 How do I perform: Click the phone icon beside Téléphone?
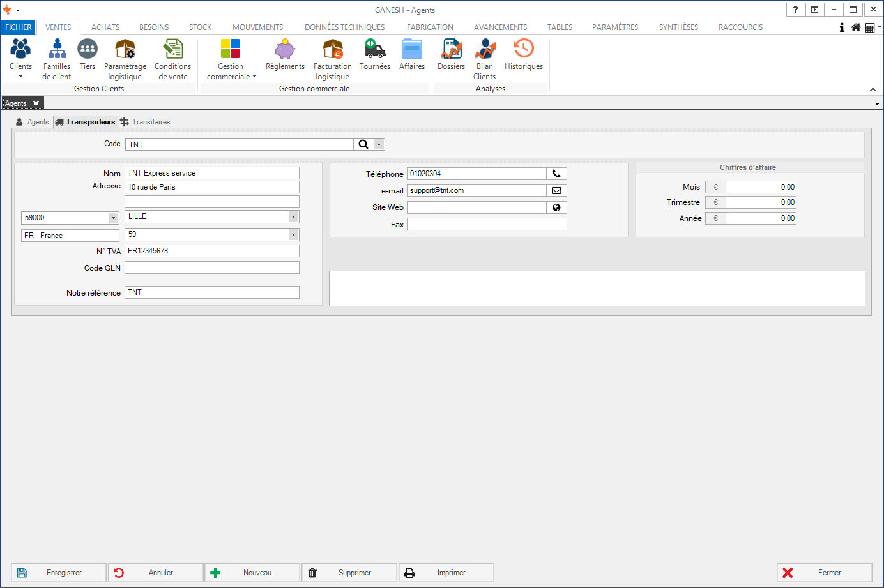coord(556,174)
